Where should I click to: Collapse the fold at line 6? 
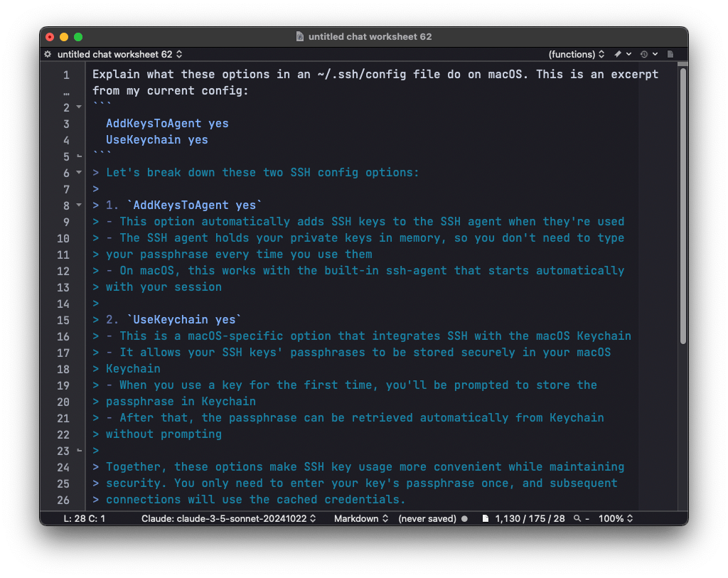pyautogui.click(x=79, y=173)
